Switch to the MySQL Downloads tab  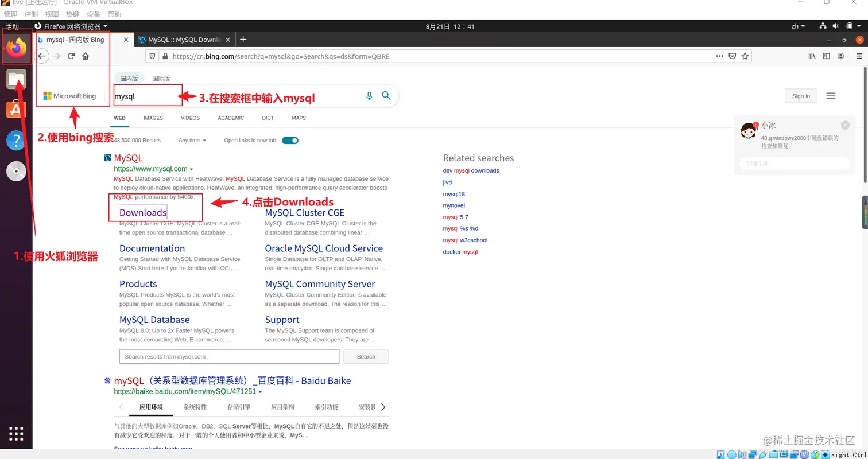tap(184, 40)
